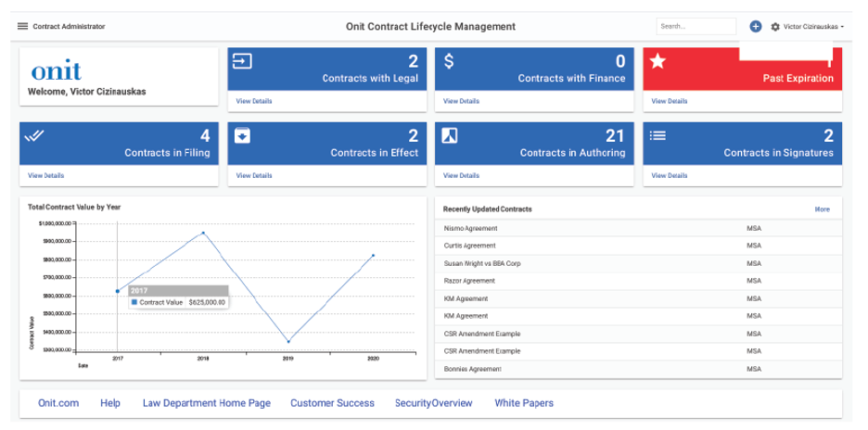Viewport: 868px width, 430px height.
Task: View Details for Past Expiration
Action: click(x=670, y=101)
